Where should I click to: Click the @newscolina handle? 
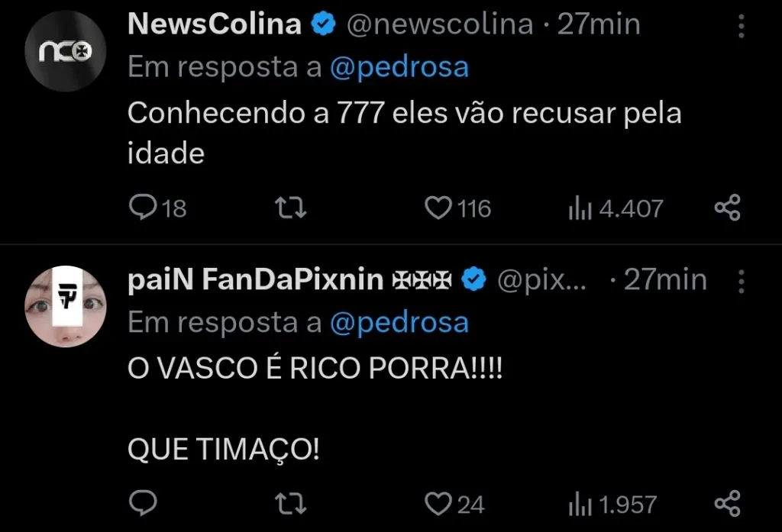tap(439, 23)
